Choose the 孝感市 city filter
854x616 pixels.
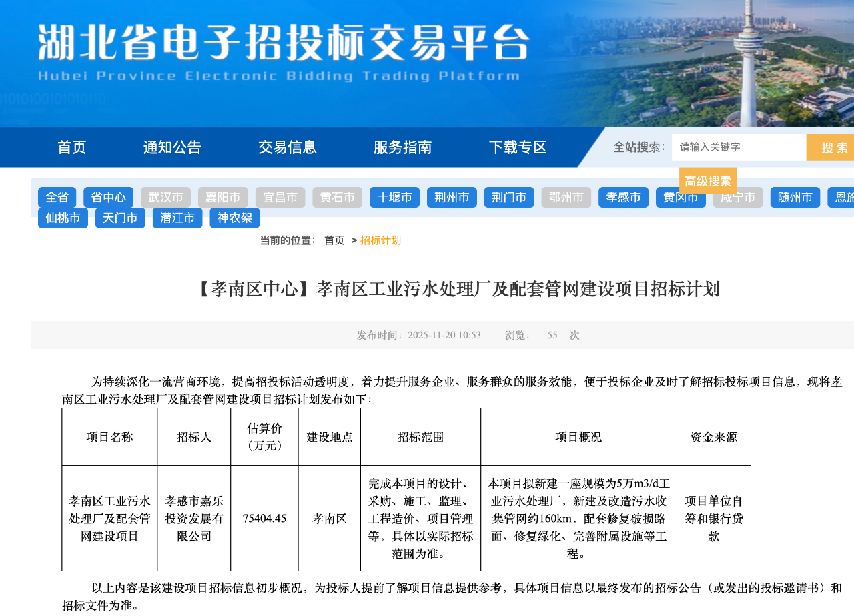(623, 198)
